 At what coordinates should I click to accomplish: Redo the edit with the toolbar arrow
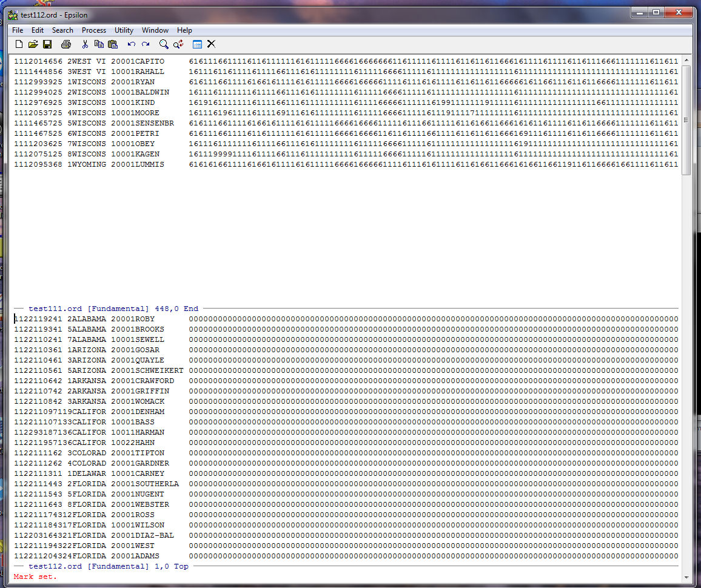pos(146,44)
